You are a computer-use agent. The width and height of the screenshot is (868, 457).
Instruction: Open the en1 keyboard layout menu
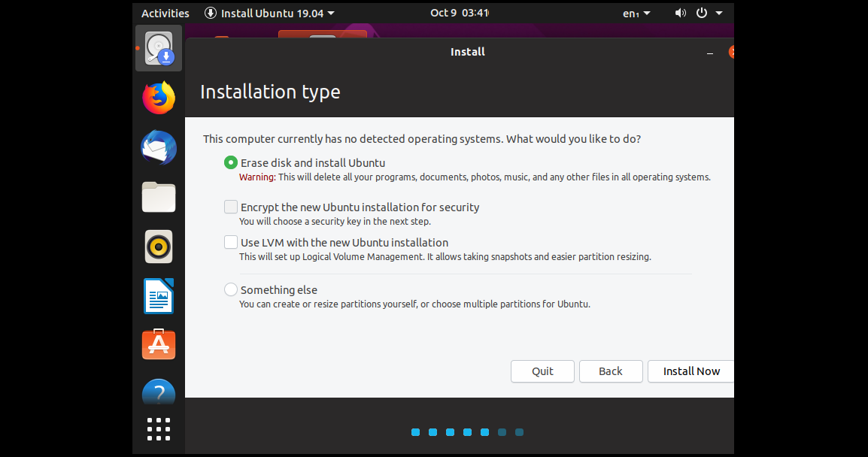point(636,13)
